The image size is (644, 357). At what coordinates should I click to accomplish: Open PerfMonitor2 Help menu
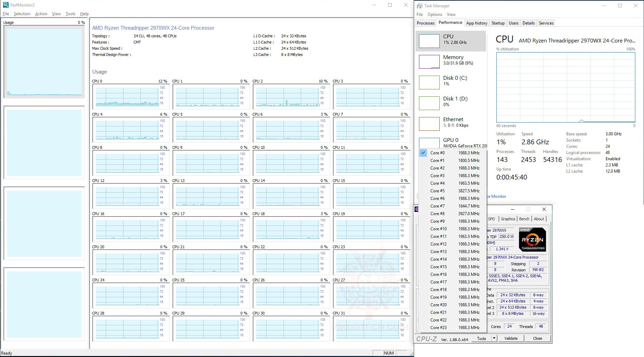pos(84,14)
